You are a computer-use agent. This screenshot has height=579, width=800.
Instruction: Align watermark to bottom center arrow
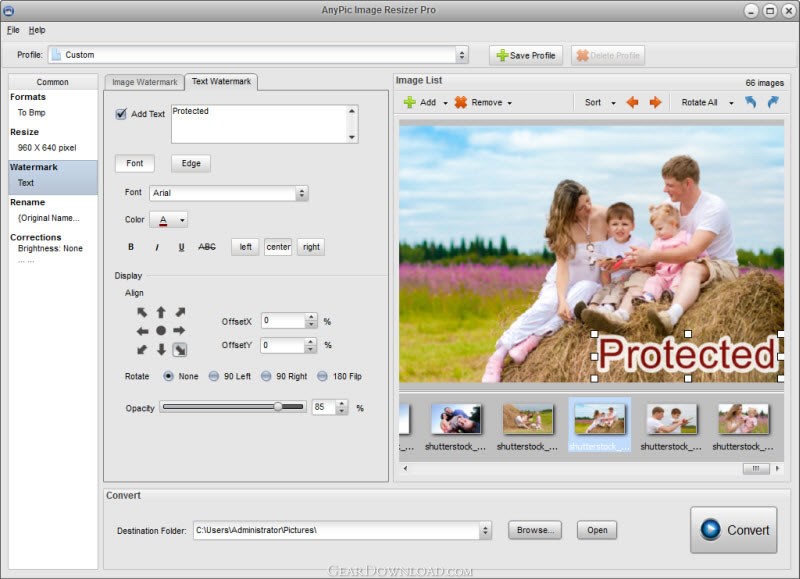(161, 349)
